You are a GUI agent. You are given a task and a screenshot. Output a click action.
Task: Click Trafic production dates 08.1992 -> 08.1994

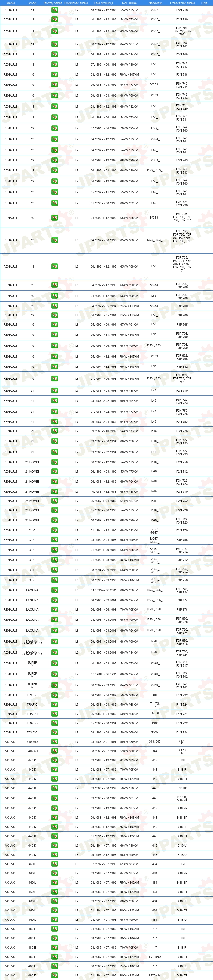click(103, 732)
